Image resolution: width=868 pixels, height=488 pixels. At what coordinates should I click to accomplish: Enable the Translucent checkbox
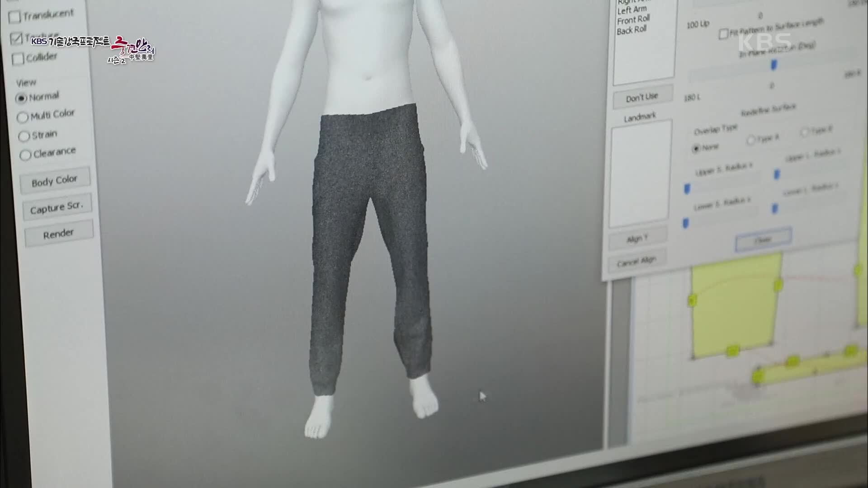point(14,17)
